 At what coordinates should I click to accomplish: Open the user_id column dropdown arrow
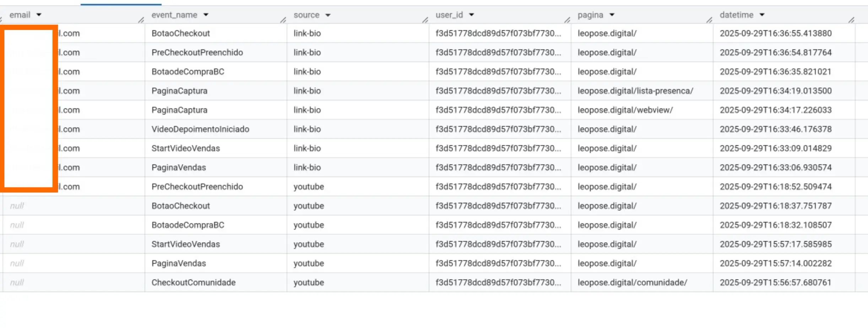pos(471,15)
